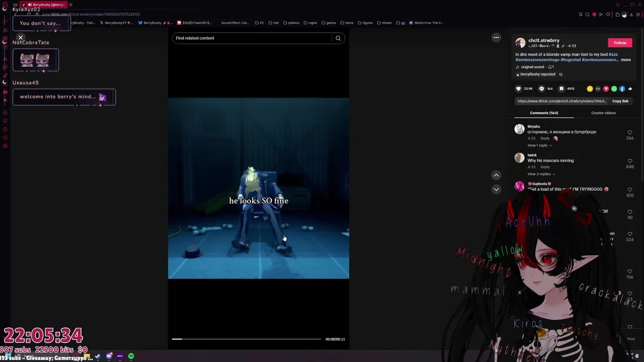
Task: Open the three-dot more options menu
Action: (x=496, y=37)
